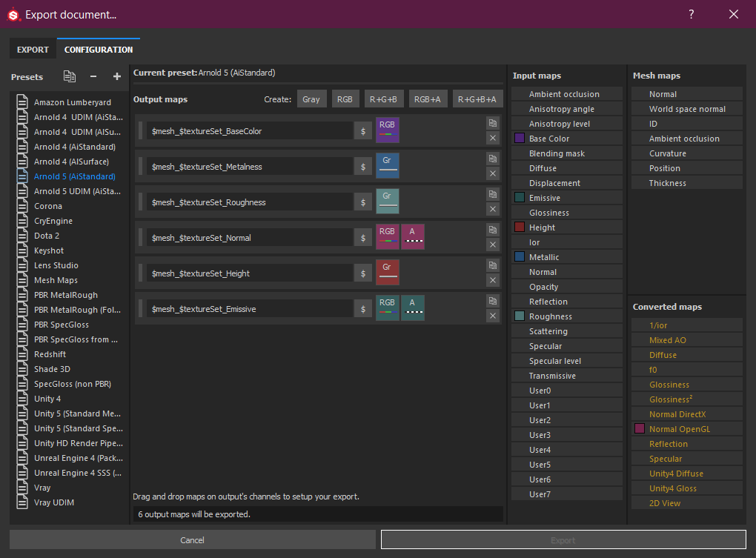Click the $ token button for BaseColor

coord(363,131)
